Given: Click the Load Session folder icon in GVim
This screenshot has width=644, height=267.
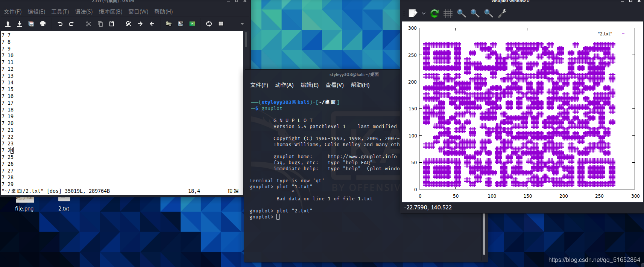Looking at the screenshot, I should click(169, 24).
